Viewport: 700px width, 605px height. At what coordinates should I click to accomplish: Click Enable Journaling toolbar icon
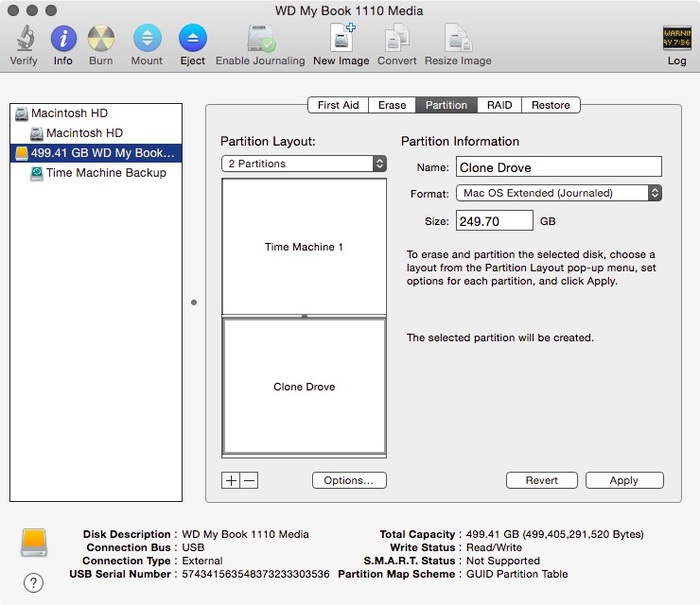[261, 38]
